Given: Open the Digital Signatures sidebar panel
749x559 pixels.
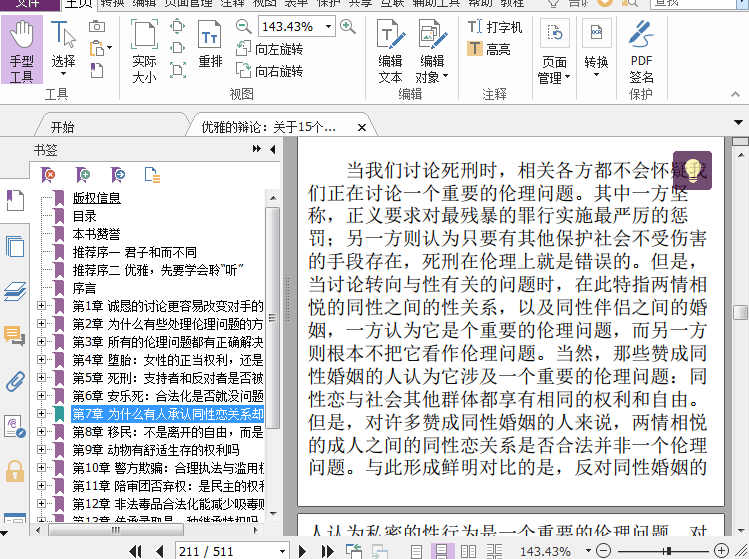Looking at the screenshot, I should tap(15, 426).
